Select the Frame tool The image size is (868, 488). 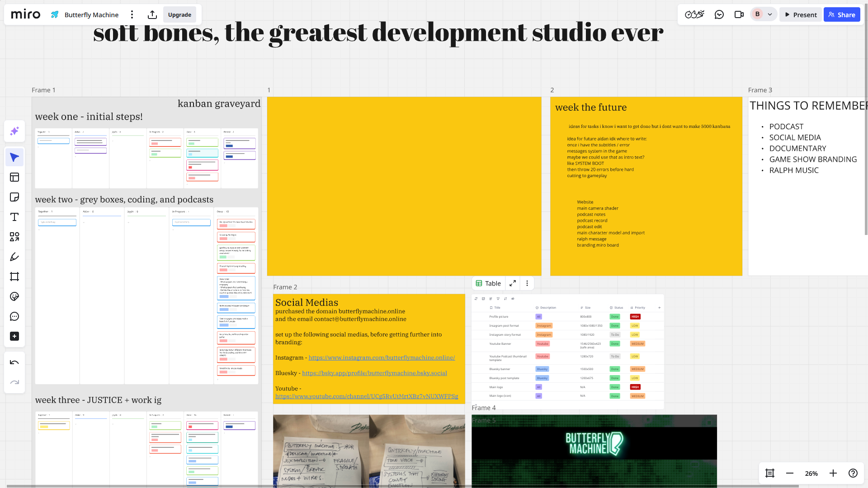click(14, 277)
